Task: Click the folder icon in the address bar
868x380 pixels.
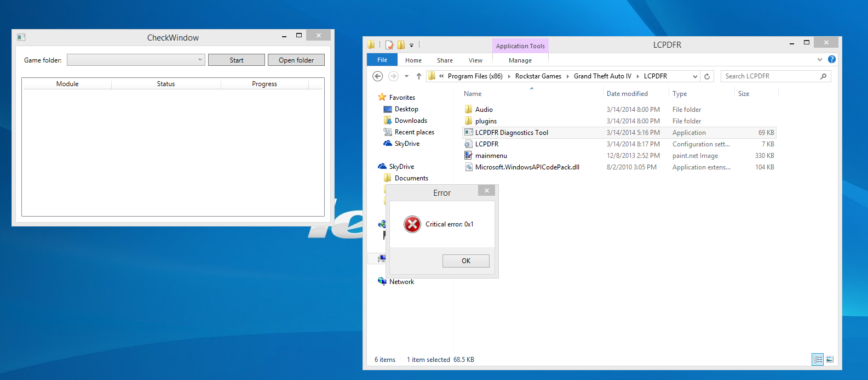Action: pos(432,76)
